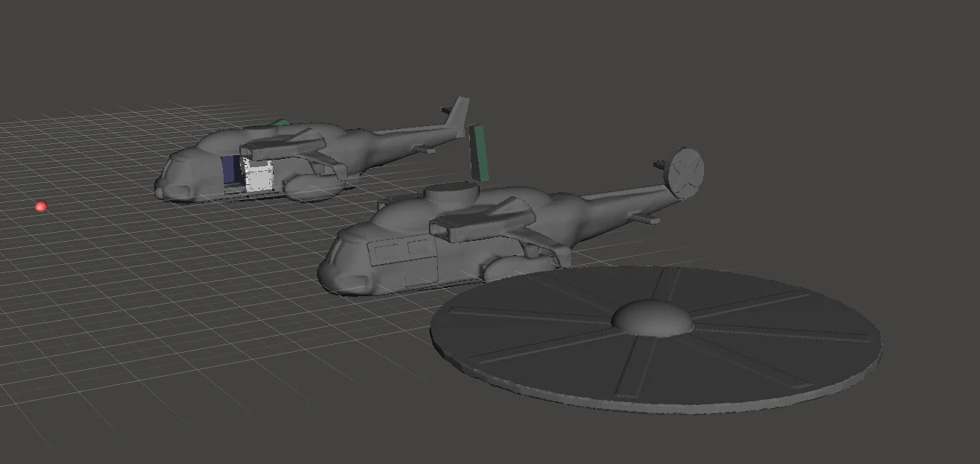Select the circular tail rotor of nearer helicopter
980x464 pixels.
tap(685, 173)
